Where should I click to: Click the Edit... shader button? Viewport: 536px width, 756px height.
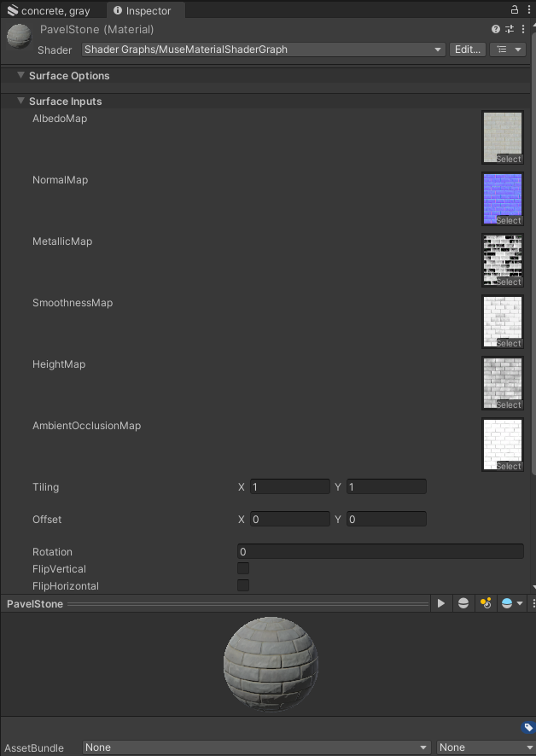coord(468,49)
